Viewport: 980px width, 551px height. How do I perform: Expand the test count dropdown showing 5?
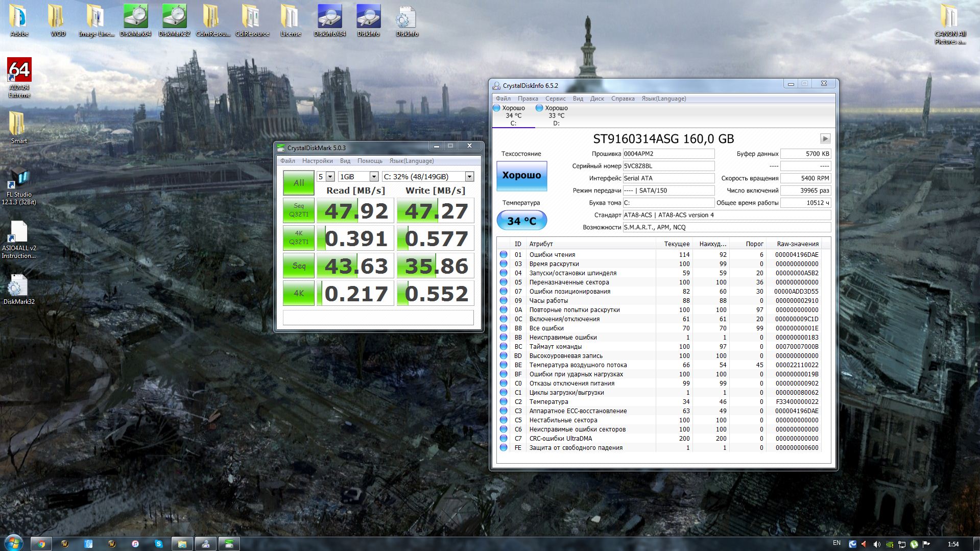(330, 177)
